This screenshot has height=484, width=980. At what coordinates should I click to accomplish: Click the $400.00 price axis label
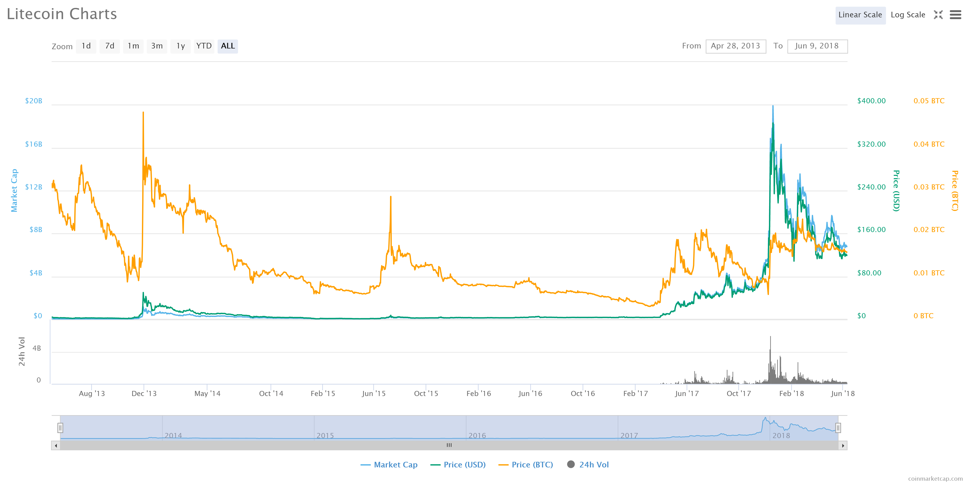pyautogui.click(x=871, y=101)
